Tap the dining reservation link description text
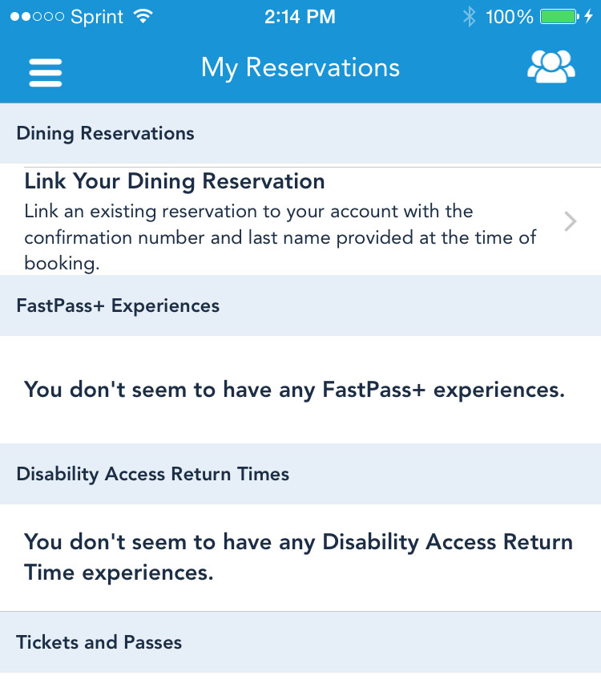The image size is (601, 700). 280,237
